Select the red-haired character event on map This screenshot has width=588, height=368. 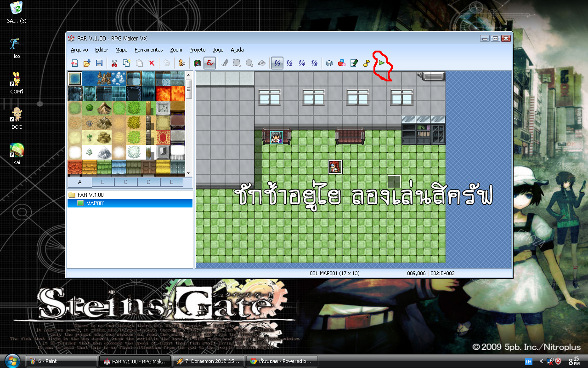coord(335,167)
